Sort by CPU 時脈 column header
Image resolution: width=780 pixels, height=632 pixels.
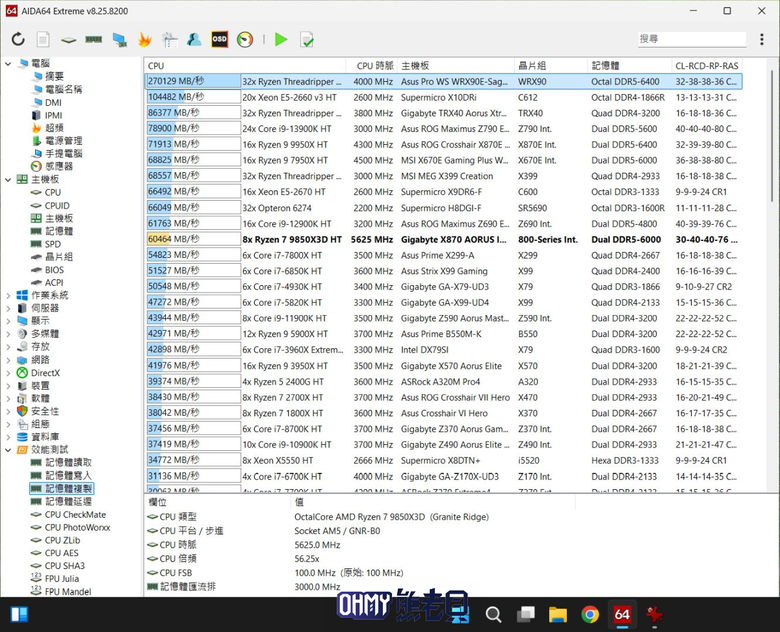tap(372, 66)
